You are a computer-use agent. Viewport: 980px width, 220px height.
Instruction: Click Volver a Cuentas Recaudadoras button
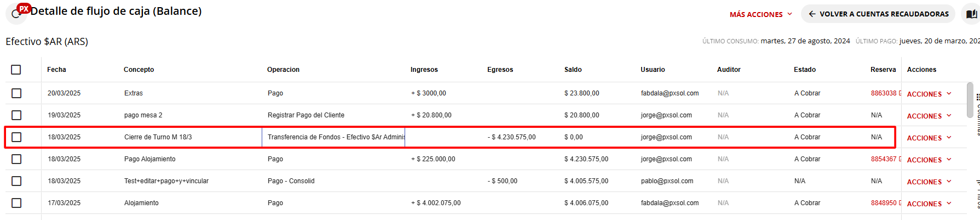tap(878, 14)
